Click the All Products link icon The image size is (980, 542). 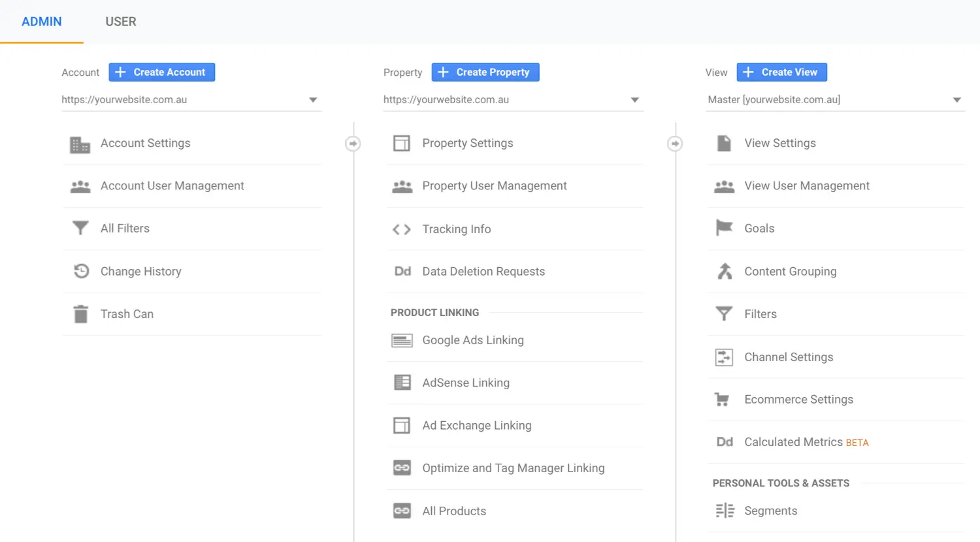coord(402,511)
